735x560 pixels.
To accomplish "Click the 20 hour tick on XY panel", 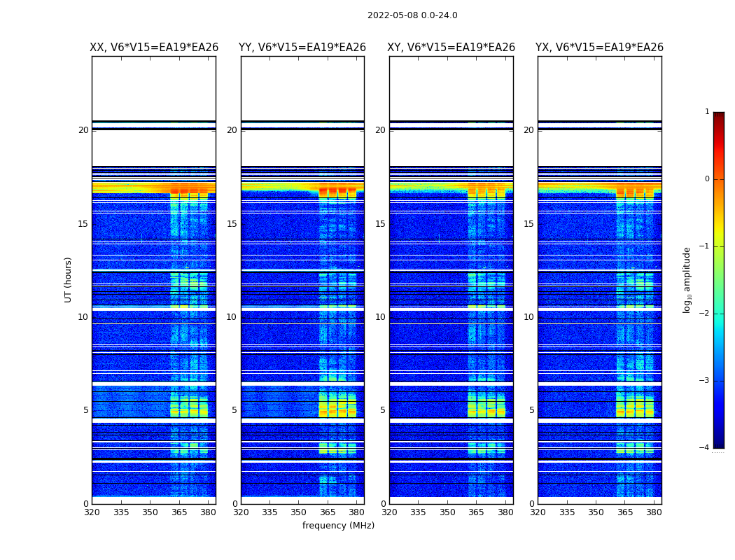I will pos(380,129).
